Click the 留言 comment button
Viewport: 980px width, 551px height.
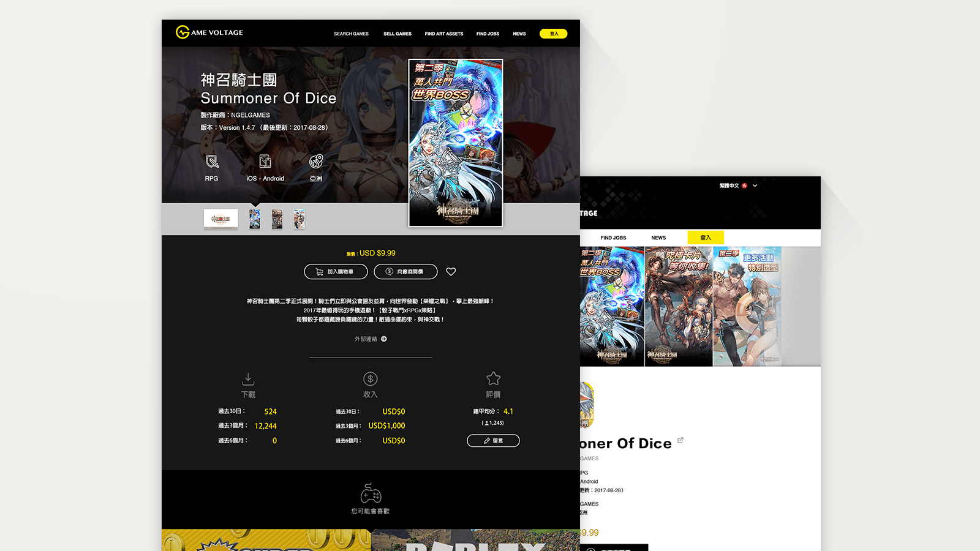tap(493, 441)
